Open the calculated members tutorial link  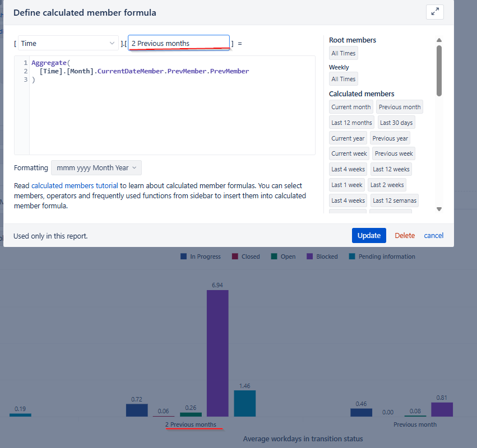tap(75, 185)
